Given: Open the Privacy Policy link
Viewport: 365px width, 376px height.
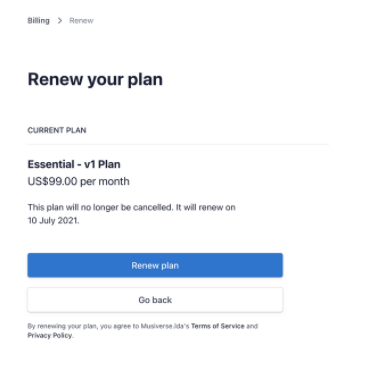Looking at the screenshot, I should click(50, 335).
